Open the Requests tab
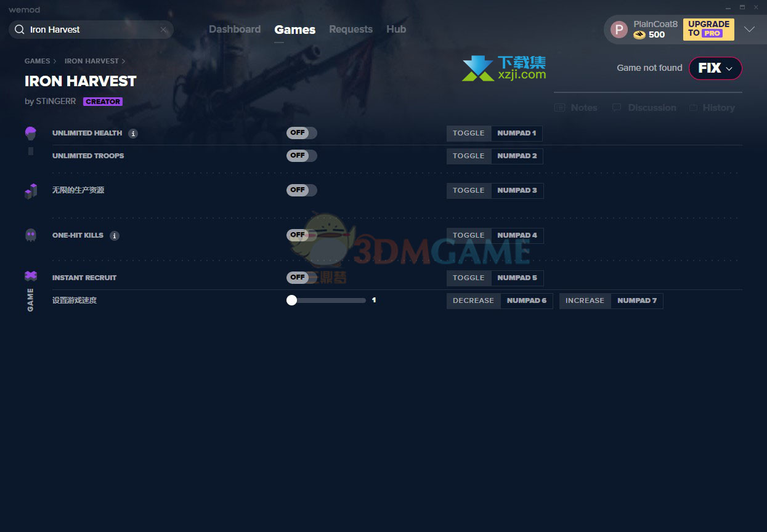Image resolution: width=767 pixels, height=532 pixels. pyautogui.click(x=351, y=30)
